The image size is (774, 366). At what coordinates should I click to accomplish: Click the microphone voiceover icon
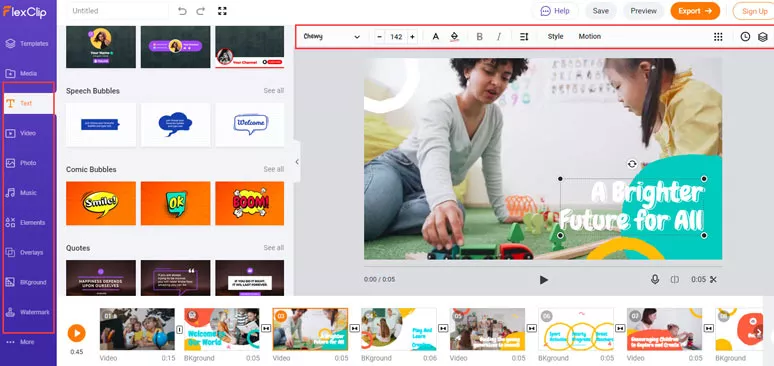point(655,280)
